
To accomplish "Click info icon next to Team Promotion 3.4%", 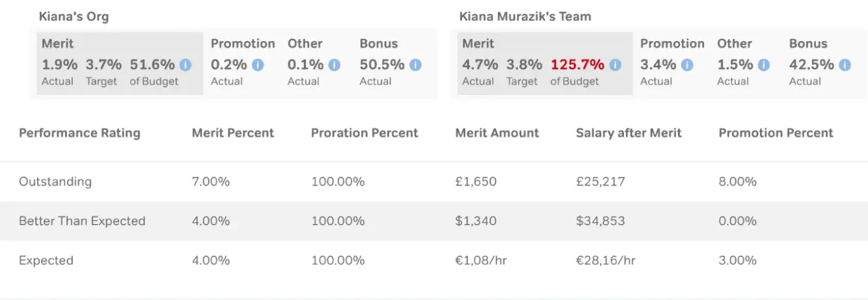I will tap(686, 65).
